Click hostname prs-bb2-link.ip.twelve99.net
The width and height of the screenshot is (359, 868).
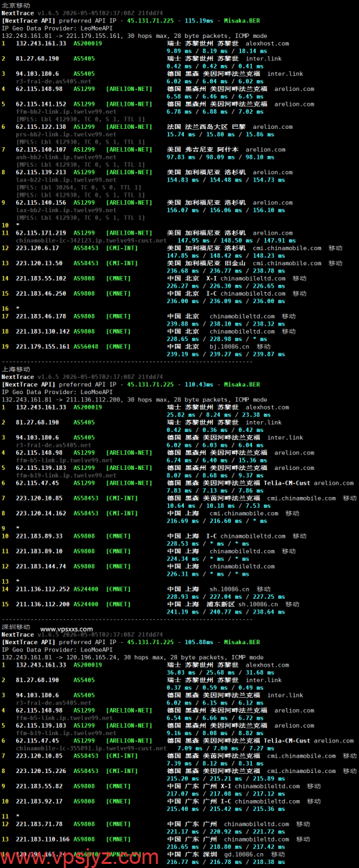click(x=66, y=134)
